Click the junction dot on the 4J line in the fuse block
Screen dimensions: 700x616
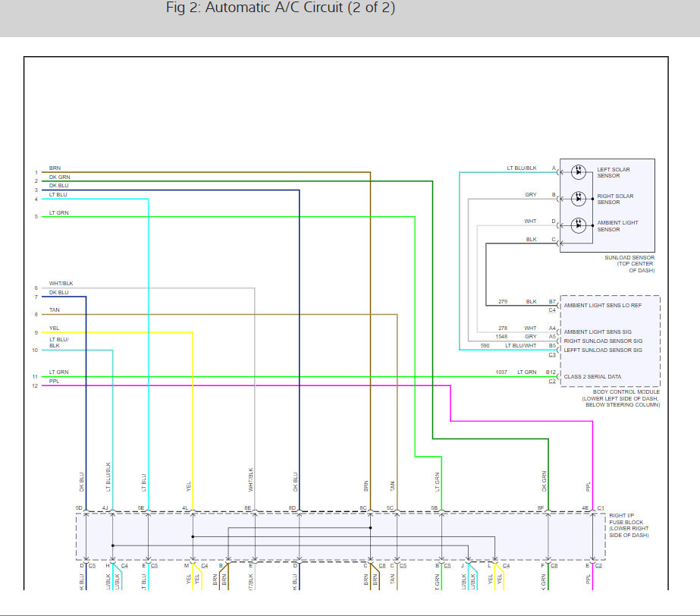click(112, 545)
